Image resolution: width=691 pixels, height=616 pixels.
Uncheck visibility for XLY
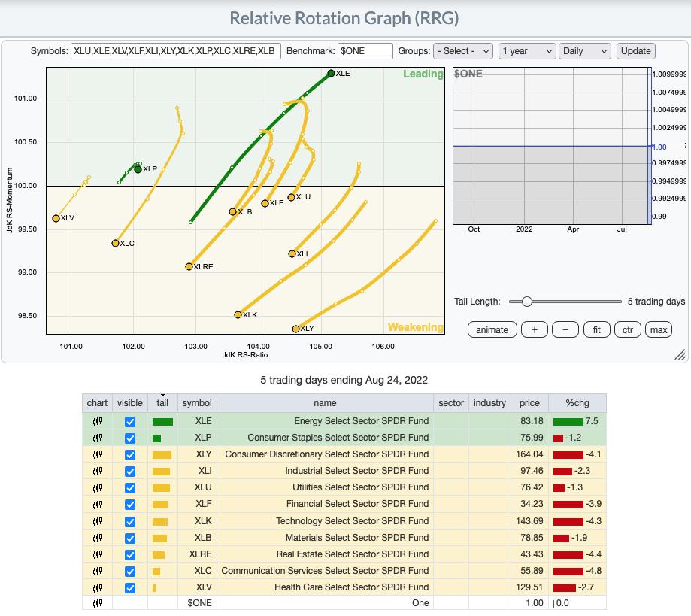[130, 454]
